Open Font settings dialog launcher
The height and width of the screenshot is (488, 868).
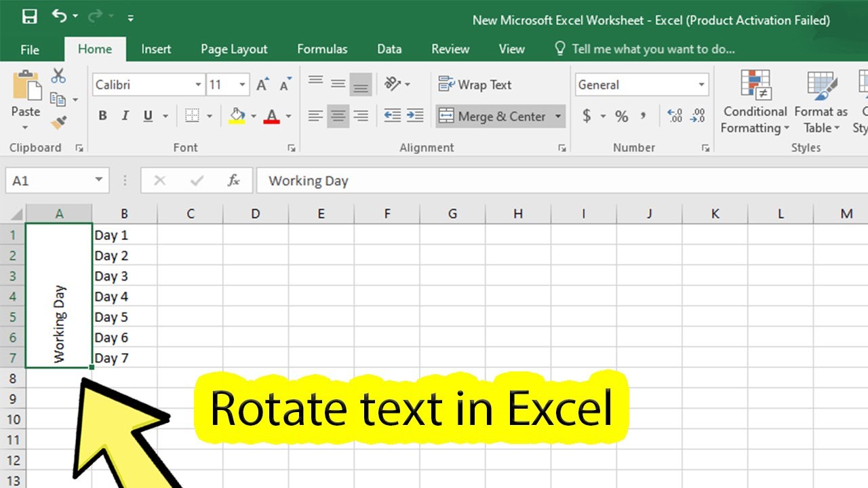click(292, 148)
